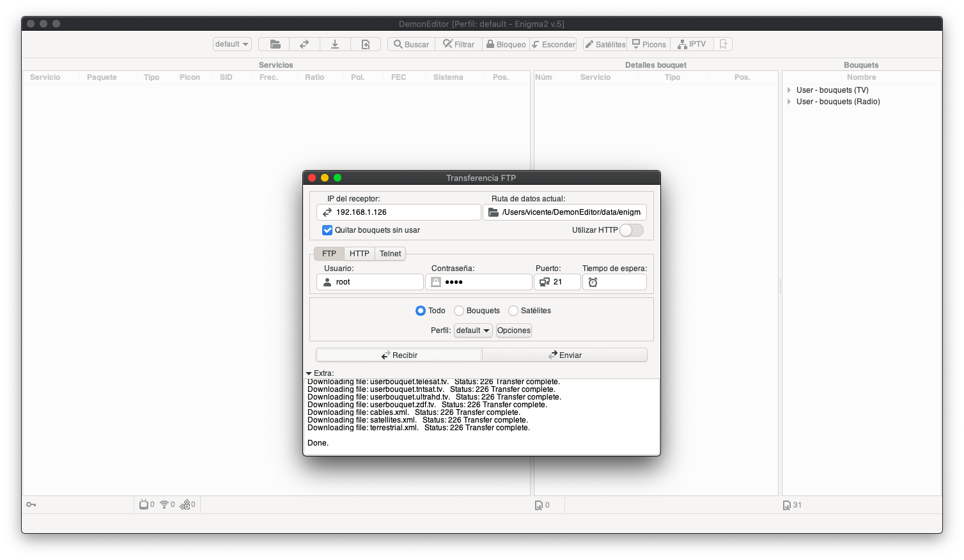Click the IP del receptor field
Viewport: 964px width, 560px height.
(x=406, y=212)
